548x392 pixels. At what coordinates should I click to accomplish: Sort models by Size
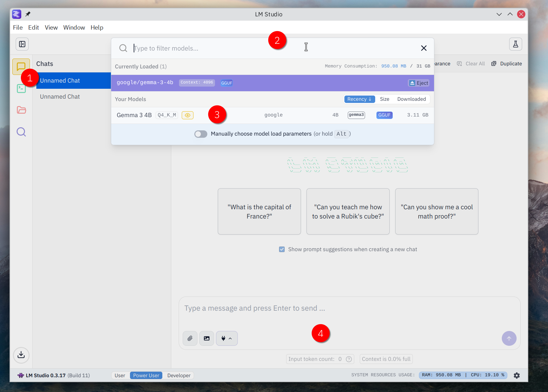click(x=384, y=99)
